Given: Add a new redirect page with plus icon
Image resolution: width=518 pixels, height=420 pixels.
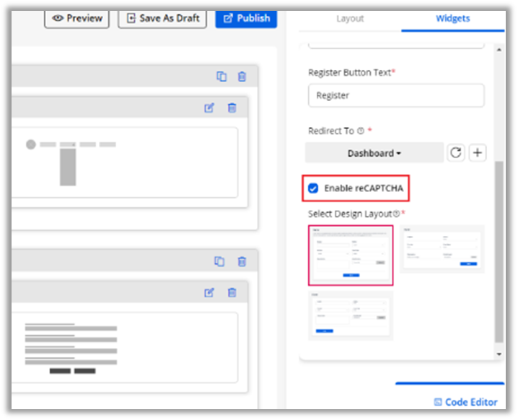Looking at the screenshot, I should (478, 153).
